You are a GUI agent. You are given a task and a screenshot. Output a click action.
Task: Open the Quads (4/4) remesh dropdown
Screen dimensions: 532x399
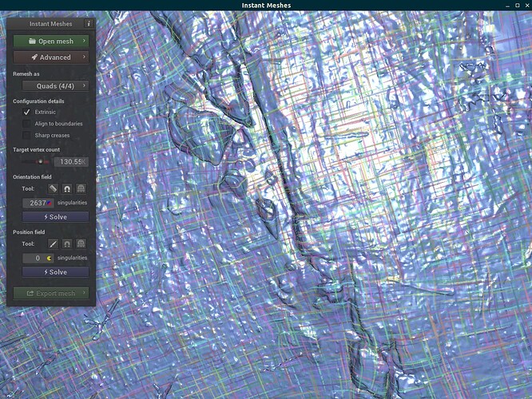click(56, 85)
